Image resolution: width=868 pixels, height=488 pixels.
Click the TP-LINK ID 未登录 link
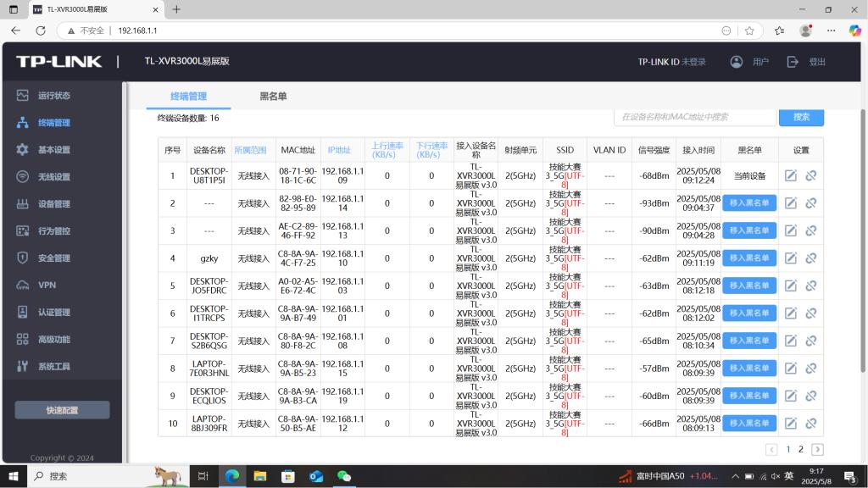[x=671, y=61]
